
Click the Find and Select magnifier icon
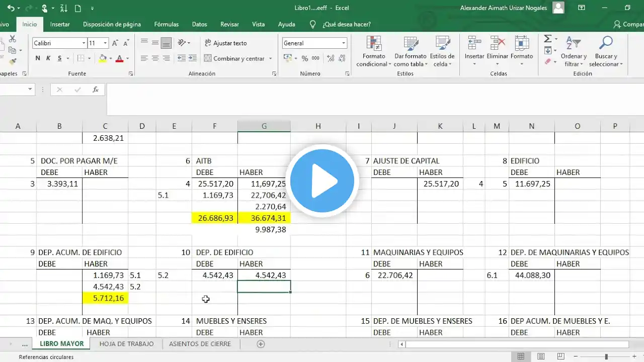(606, 44)
